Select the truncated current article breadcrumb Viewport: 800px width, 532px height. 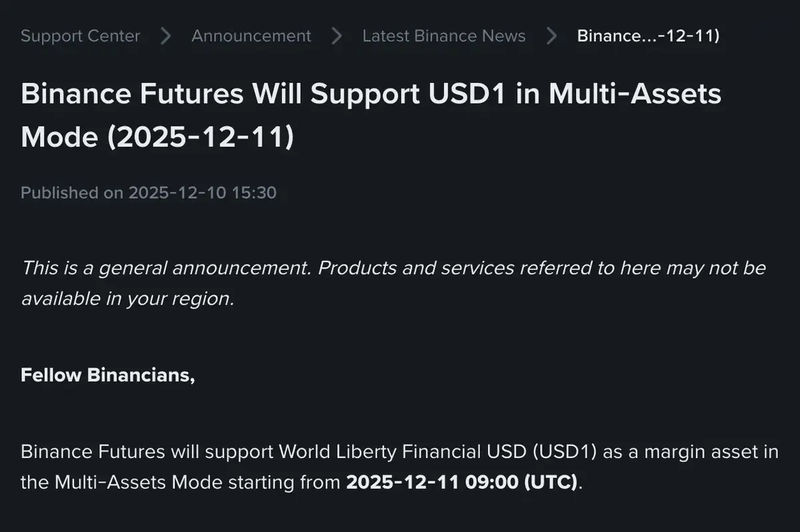click(648, 36)
